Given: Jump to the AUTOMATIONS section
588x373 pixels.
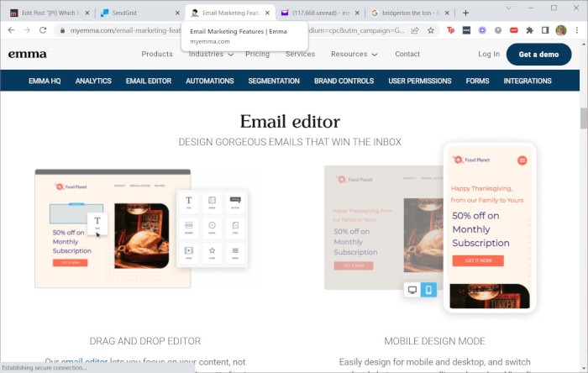Looking at the screenshot, I should 210,81.
